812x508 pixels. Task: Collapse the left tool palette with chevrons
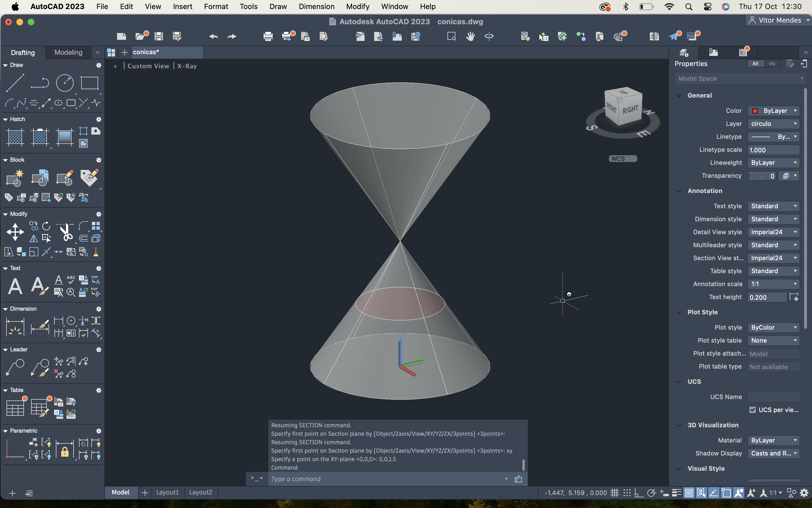point(98,52)
